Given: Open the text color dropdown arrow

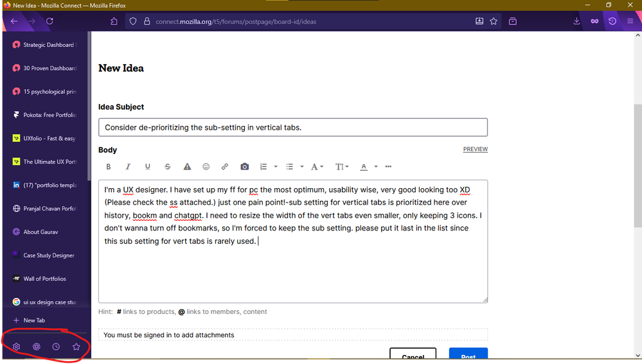Looking at the screenshot, I should [376, 167].
